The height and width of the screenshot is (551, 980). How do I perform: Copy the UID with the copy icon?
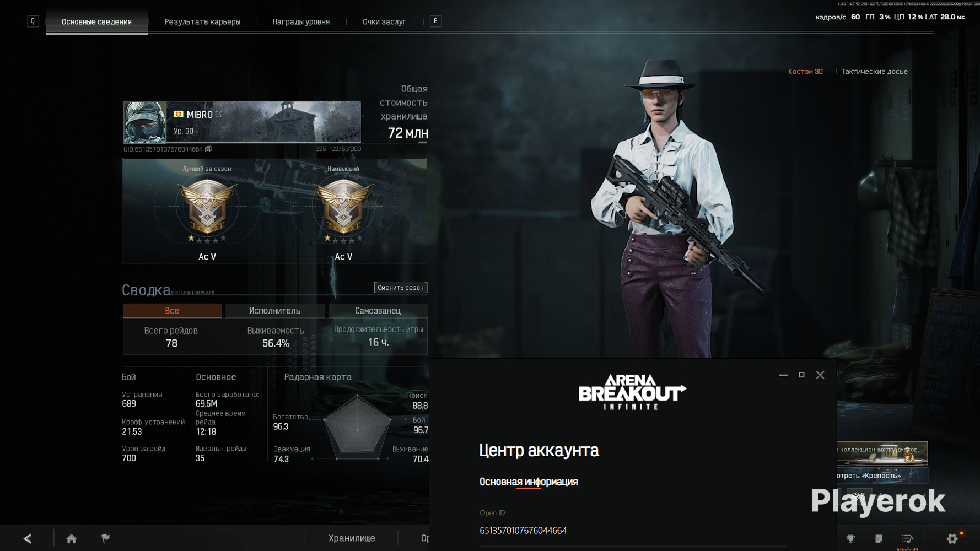pos(208,149)
